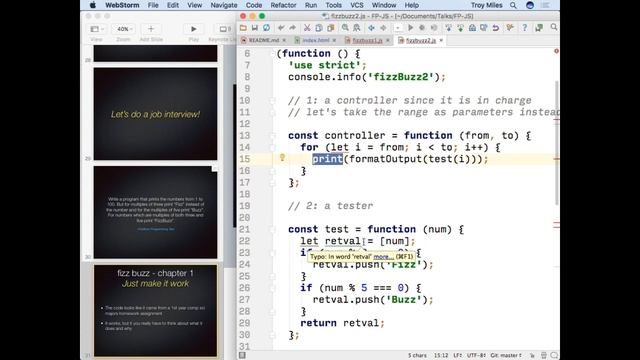This screenshot has height=360, width=640.
Task: Click VCS Update Project icon
Action: (x=449, y=28)
